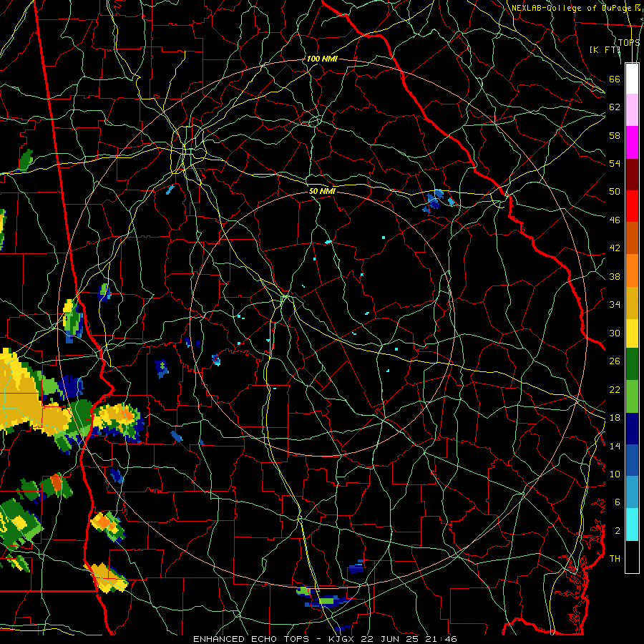This screenshot has height=644, width=644.
Task: Click the legend value "42"
Action: [x=615, y=248]
